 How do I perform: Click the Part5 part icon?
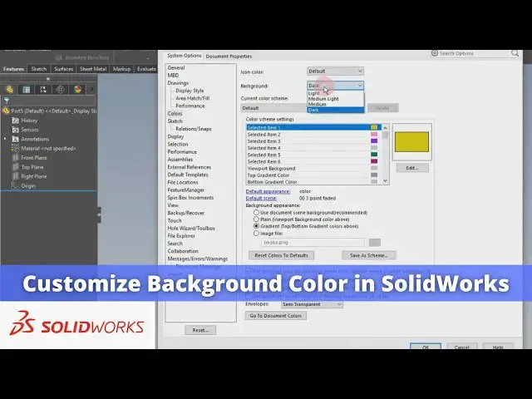coord(6,111)
